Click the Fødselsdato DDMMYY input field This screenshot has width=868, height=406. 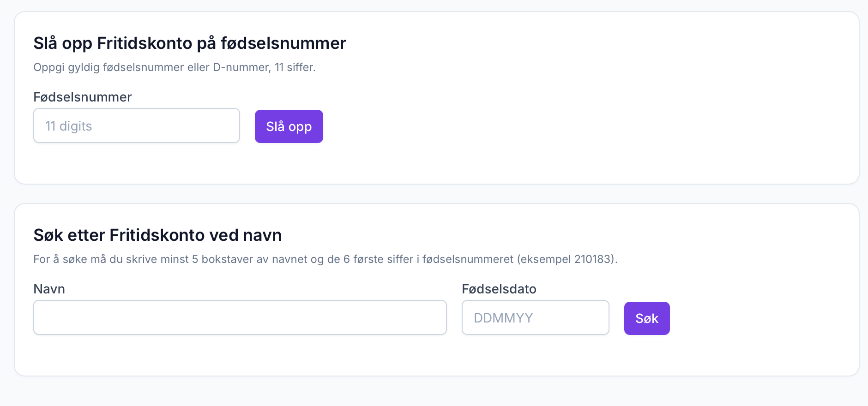point(536,317)
